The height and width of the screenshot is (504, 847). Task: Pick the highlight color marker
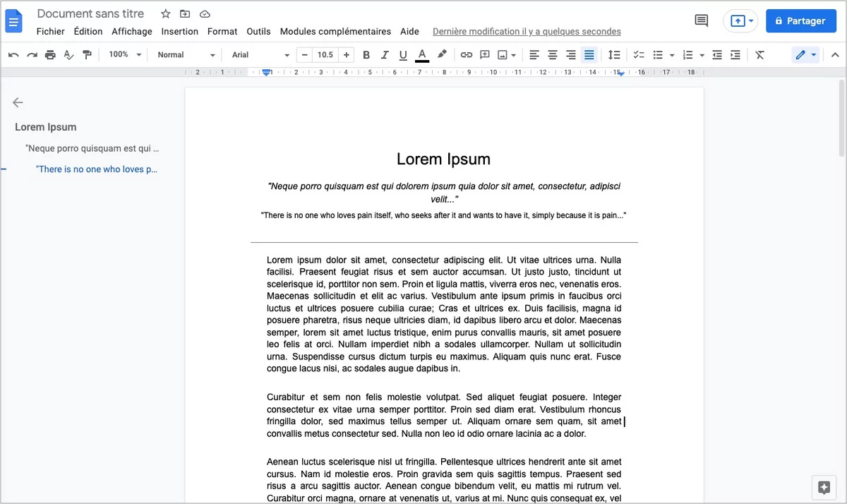coord(442,54)
